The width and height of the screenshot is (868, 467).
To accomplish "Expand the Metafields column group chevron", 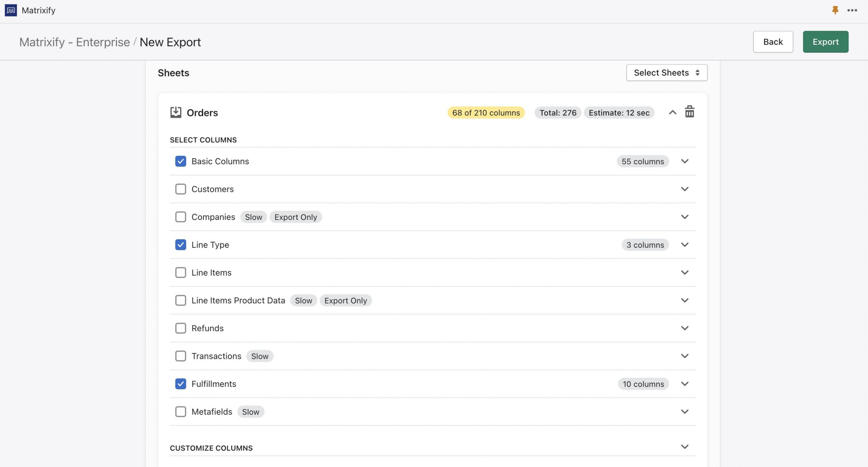I will (685, 412).
